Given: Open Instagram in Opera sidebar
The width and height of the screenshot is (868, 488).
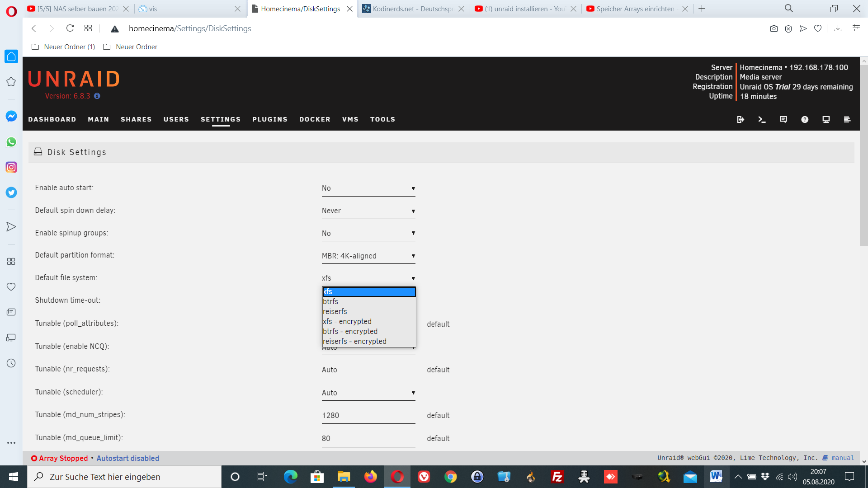Looking at the screenshot, I should pos(11,167).
